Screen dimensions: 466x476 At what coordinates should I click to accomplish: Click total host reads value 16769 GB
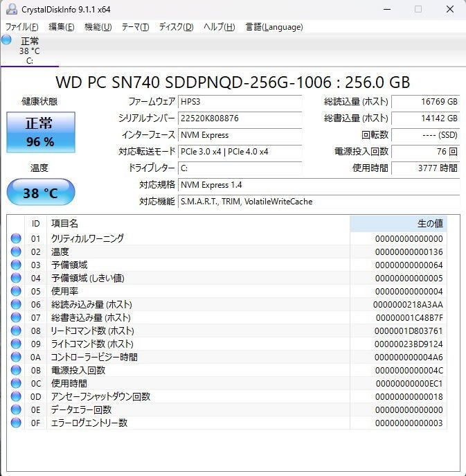425,102
